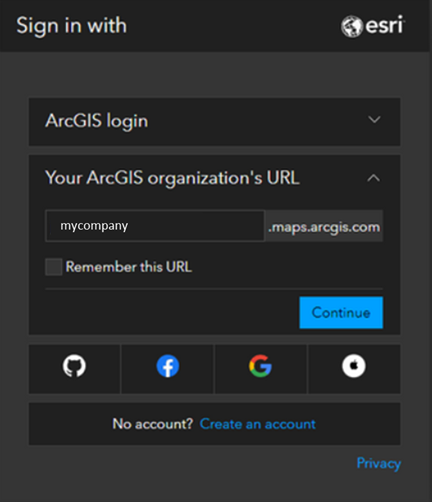Click the globe icon in the esri logo
Image resolution: width=432 pixels, height=502 pixels.
coord(351,26)
